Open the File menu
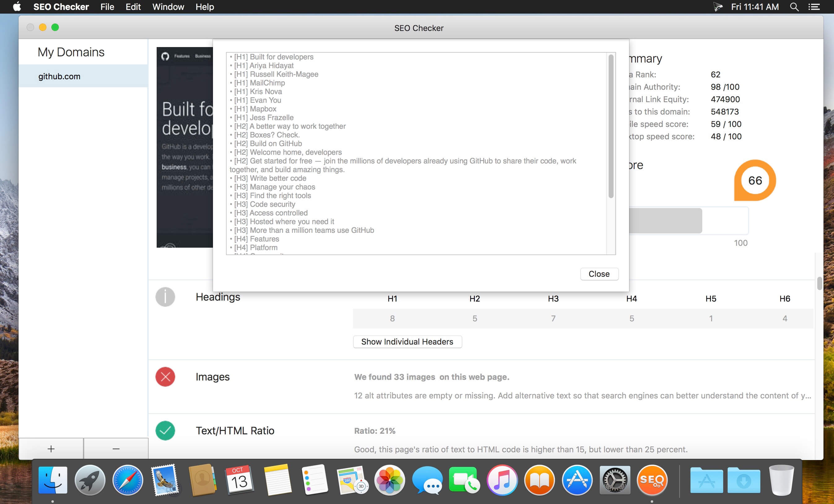This screenshot has height=504, width=834. (x=107, y=7)
